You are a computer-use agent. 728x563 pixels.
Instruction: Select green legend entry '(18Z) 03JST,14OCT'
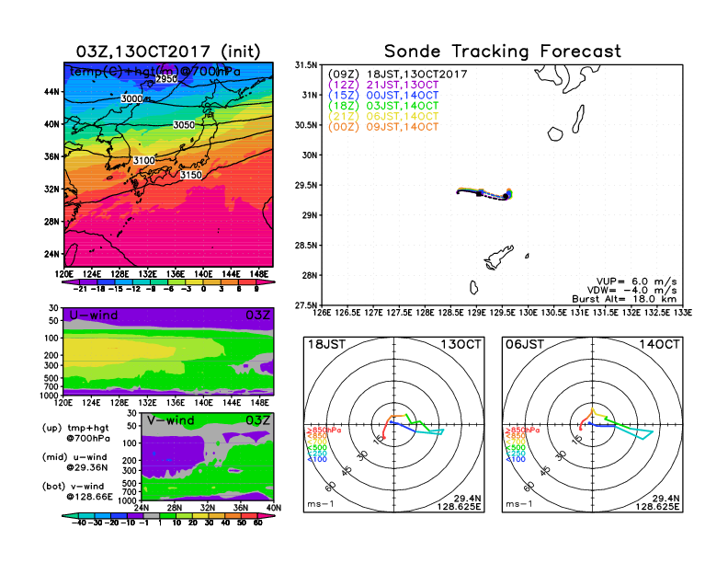(x=383, y=106)
